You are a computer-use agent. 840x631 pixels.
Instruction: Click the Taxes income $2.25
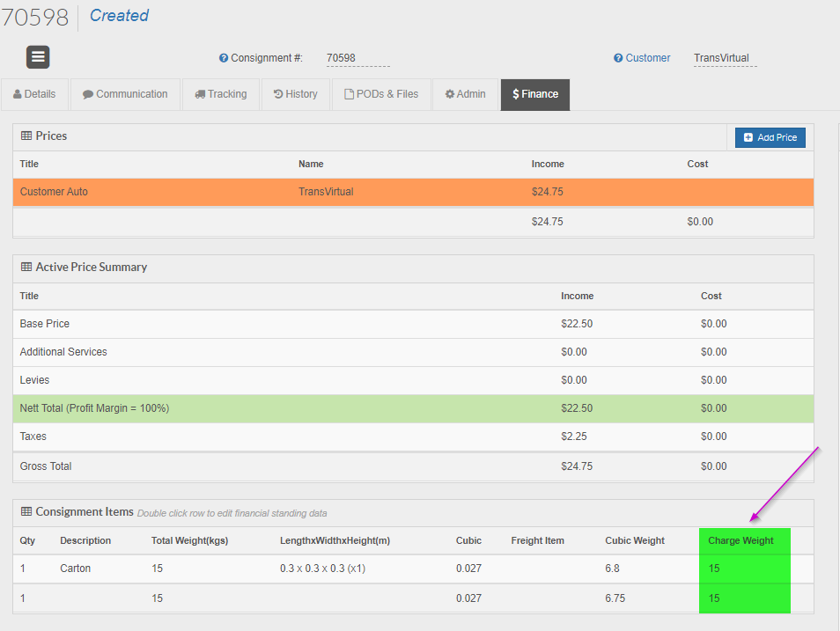coord(574,437)
